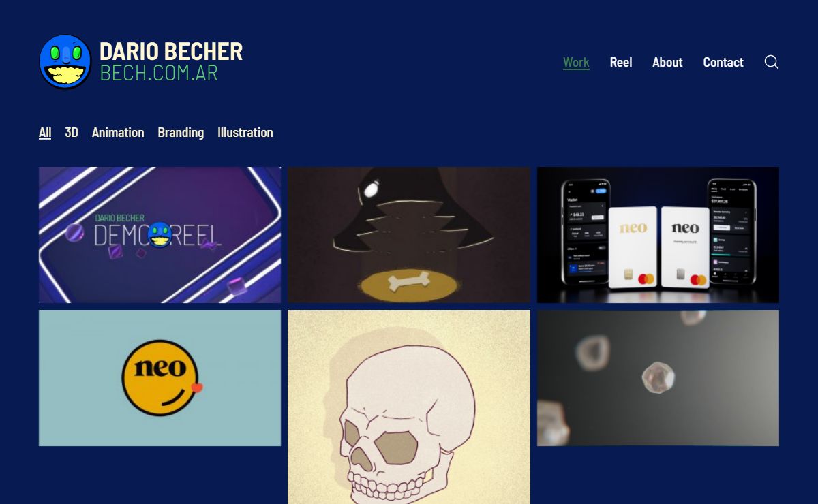The image size is (818, 504).
Task: Show the Animation category
Action: pos(118,132)
